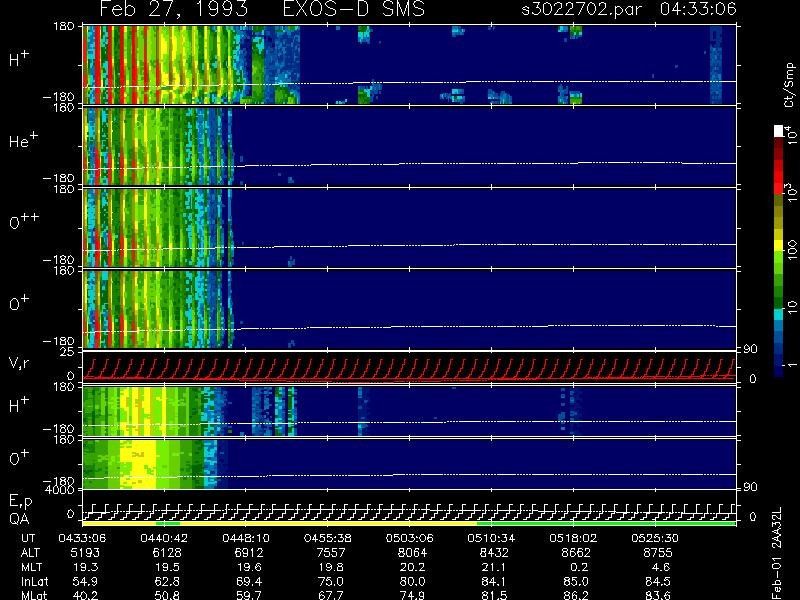Viewport: 800px width, 600px height.
Task: Click the file name 's3022702.par'
Action: pyautogui.click(x=582, y=9)
